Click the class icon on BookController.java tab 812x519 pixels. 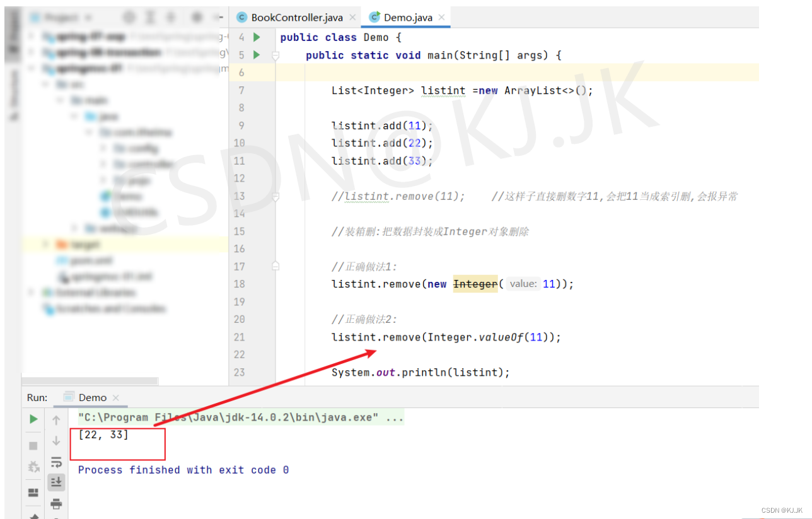(241, 17)
